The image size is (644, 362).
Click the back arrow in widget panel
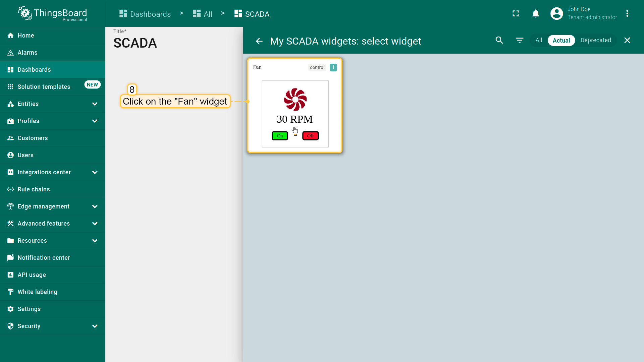259,41
